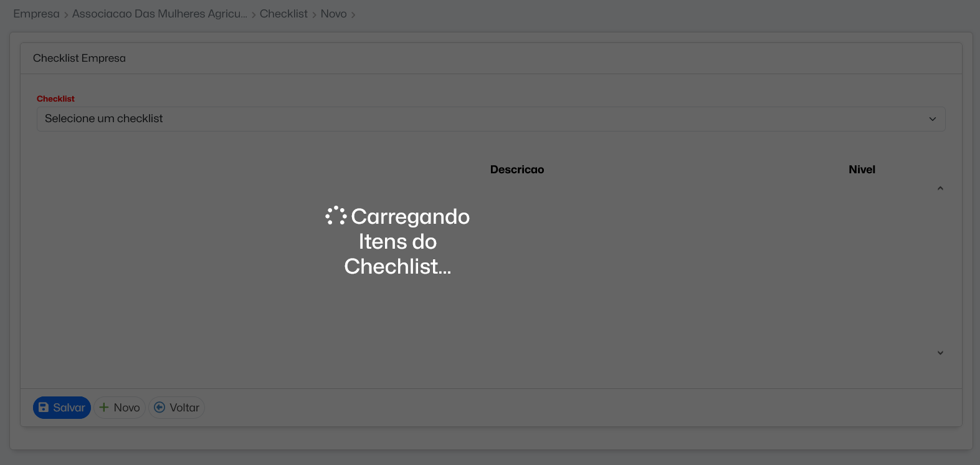Click the chevron after the Novo breadcrumb
This screenshot has width=980, height=465.
coord(353,15)
